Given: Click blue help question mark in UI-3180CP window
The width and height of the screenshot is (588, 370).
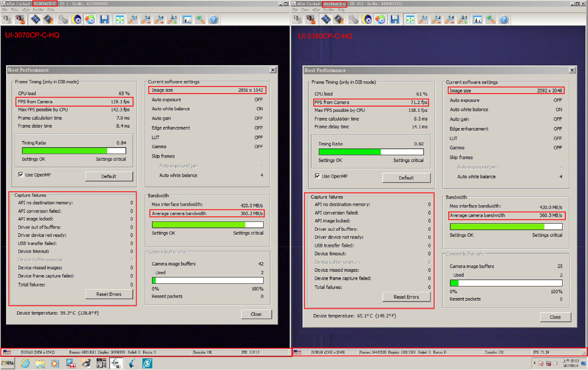Looking at the screenshot, I should click(x=504, y=20).
